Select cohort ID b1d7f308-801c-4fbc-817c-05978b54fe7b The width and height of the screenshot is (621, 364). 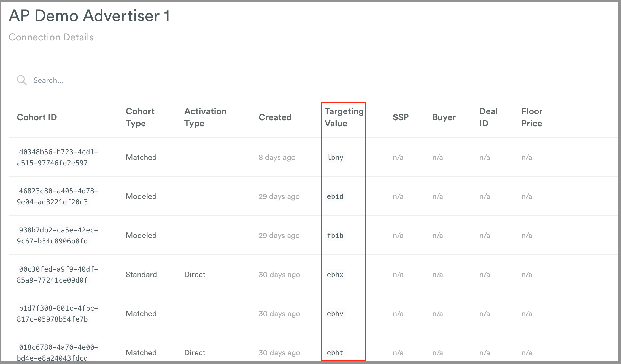tap(58, 314)
